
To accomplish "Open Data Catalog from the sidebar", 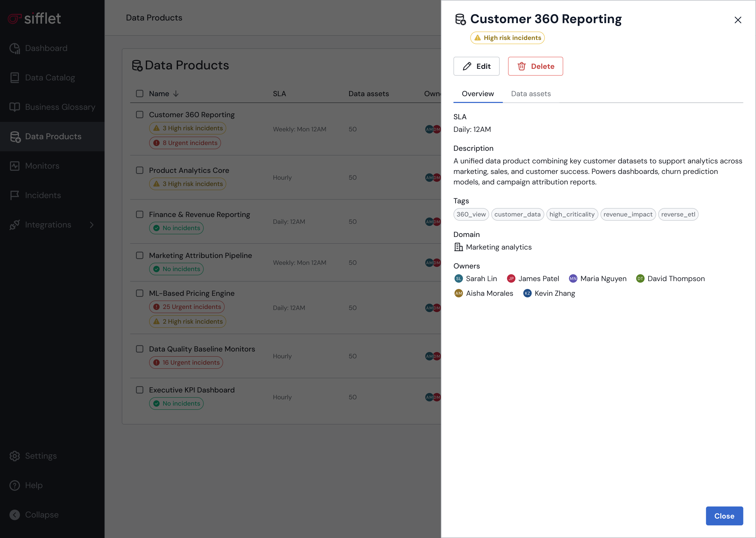I will click(52, 77).
